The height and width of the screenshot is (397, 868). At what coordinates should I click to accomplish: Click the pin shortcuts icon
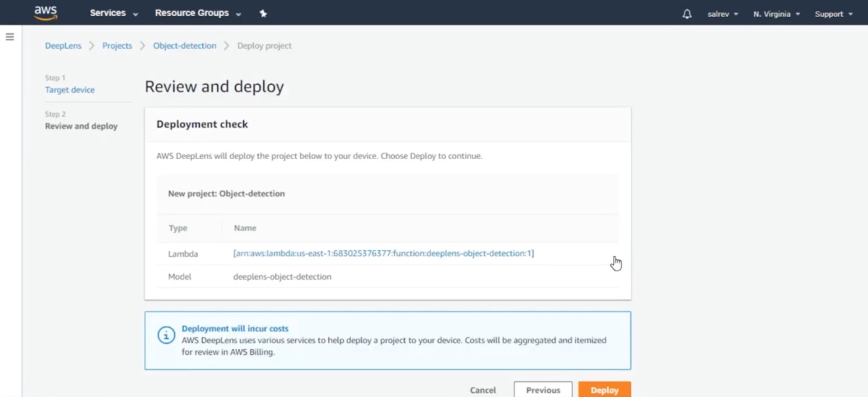point(263,14)
